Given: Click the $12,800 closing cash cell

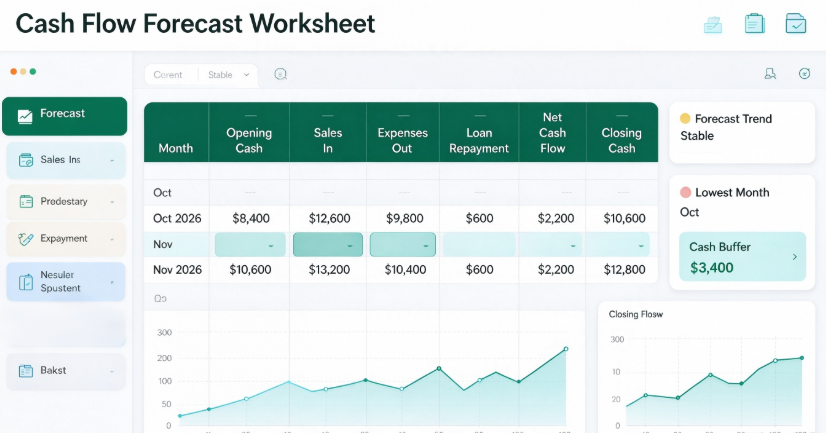Looking at the screenshot, I should [x=624, y=270].
